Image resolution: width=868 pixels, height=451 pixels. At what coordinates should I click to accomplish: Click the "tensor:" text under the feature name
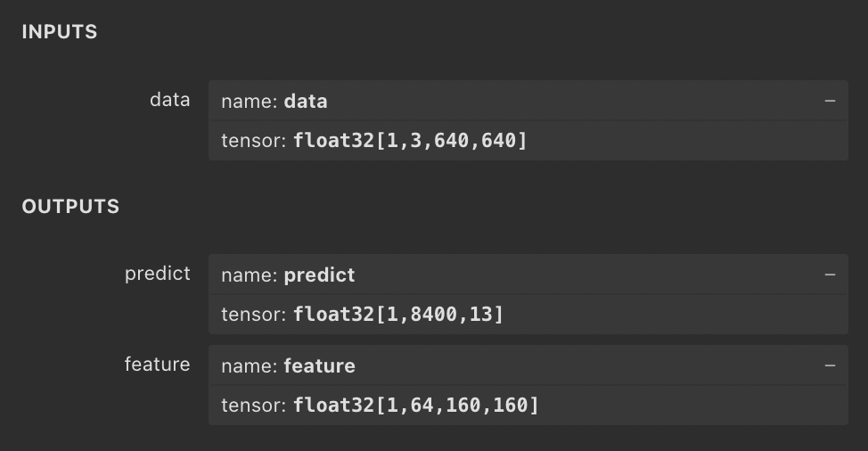pos(253,406)
